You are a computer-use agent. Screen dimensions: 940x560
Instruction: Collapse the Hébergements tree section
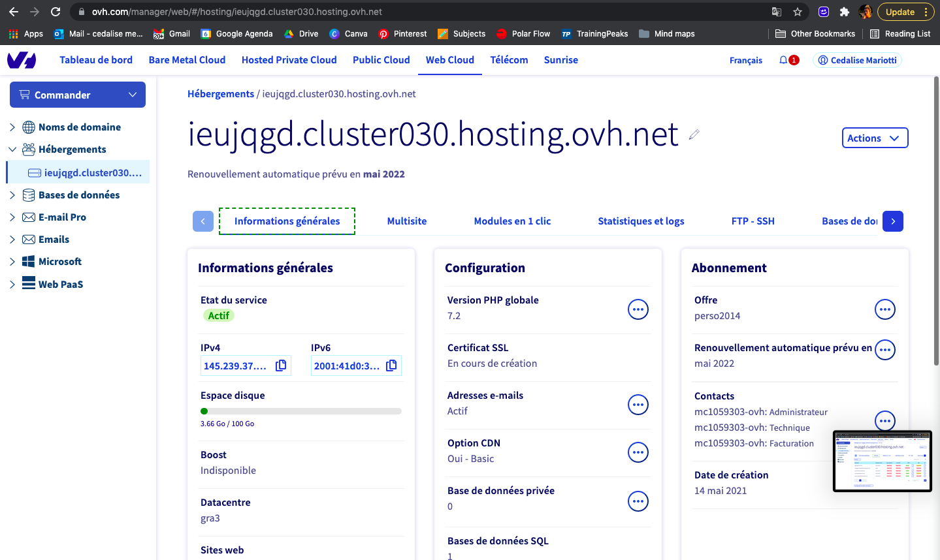point(12,149)
